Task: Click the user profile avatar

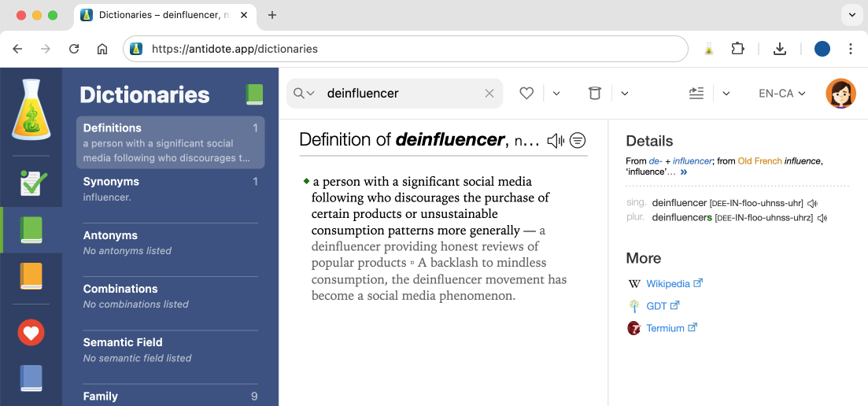Action: (x=840, y=94)
